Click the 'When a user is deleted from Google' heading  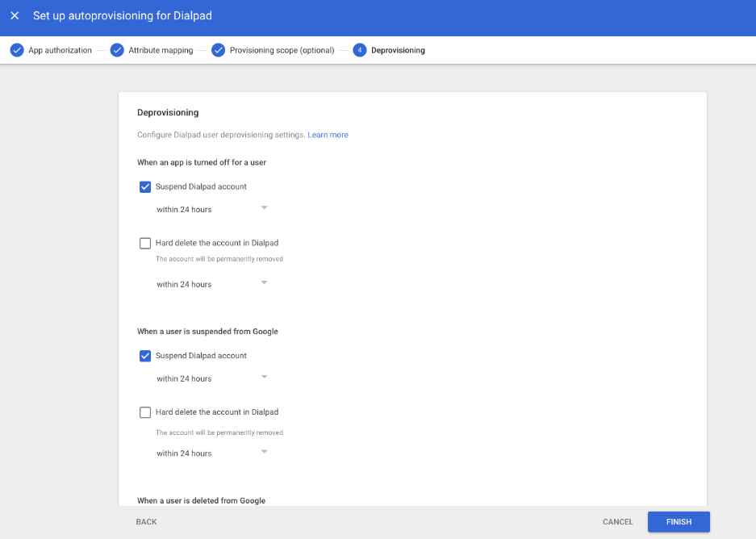click(x=201, y=500)
